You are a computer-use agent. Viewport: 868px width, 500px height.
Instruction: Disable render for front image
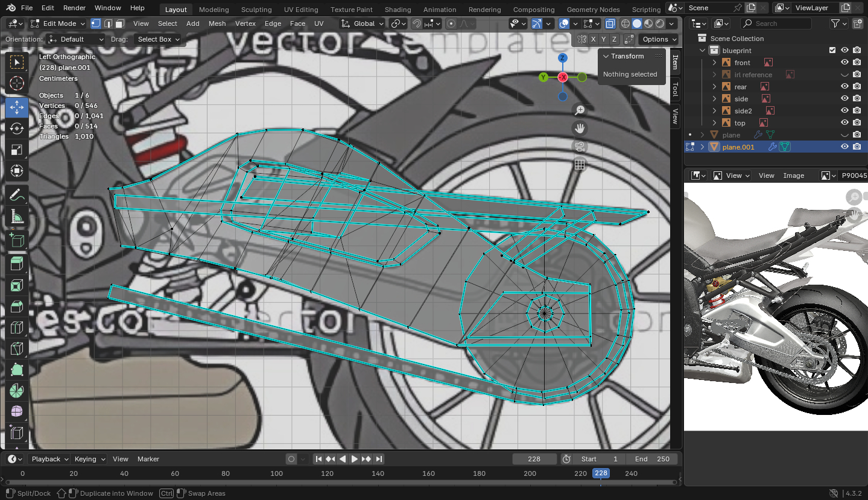pyautogui.click(x=857, y=63)
